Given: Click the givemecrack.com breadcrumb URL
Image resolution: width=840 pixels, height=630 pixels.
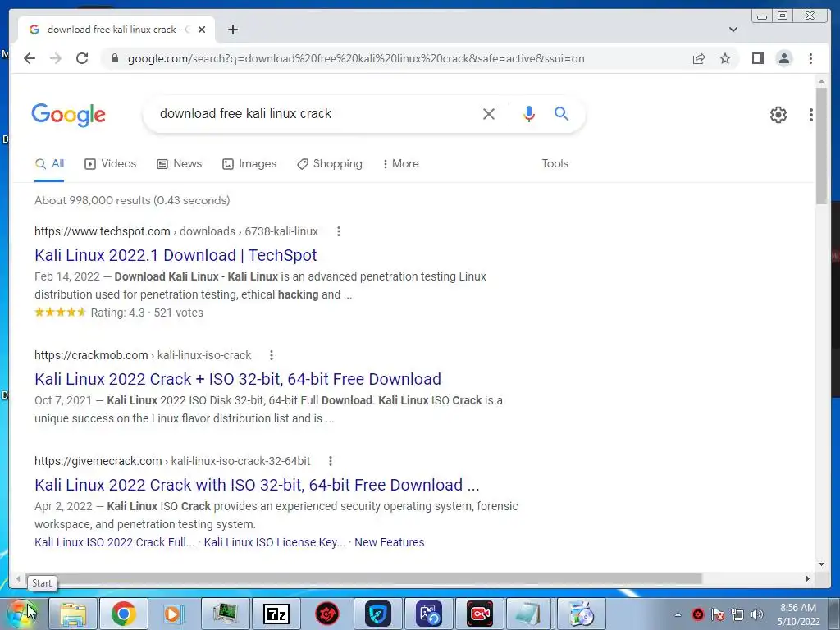Looking at the screenshot, I should (172, 461).
